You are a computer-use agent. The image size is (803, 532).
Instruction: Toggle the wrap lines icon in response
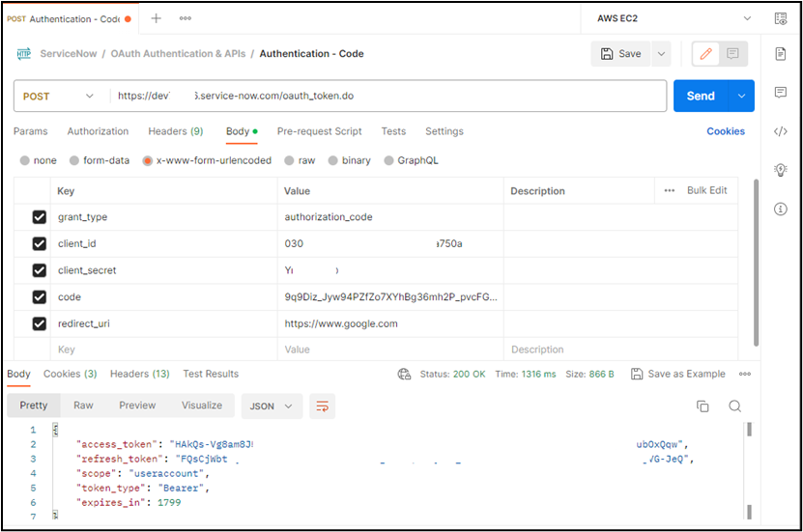coord(322,406)
